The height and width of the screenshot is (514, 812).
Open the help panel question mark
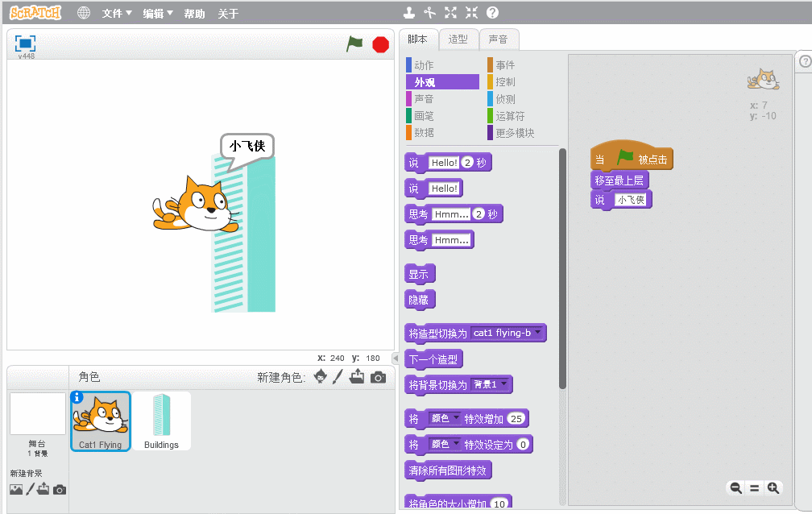806,61
